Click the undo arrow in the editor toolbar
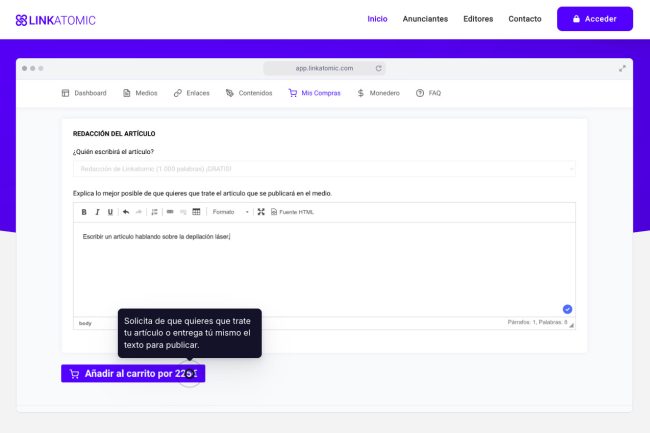 pyautogui.click(x=125, y=212)
